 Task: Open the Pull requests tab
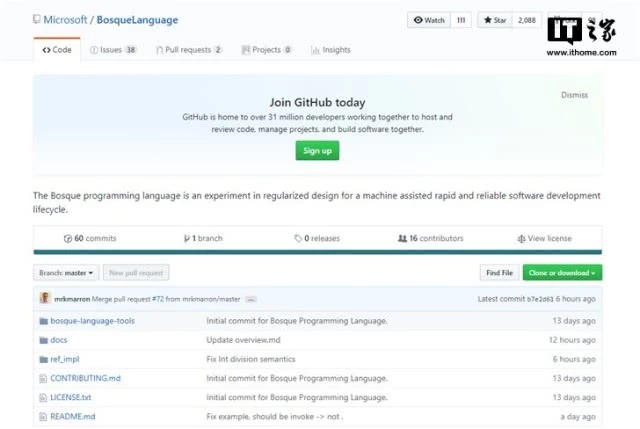[188, 50]
